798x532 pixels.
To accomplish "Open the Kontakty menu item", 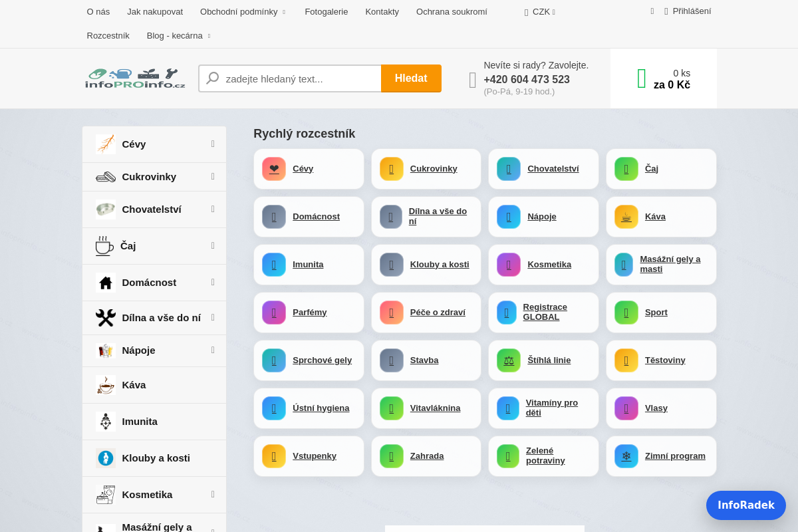I will pos(382,12).
